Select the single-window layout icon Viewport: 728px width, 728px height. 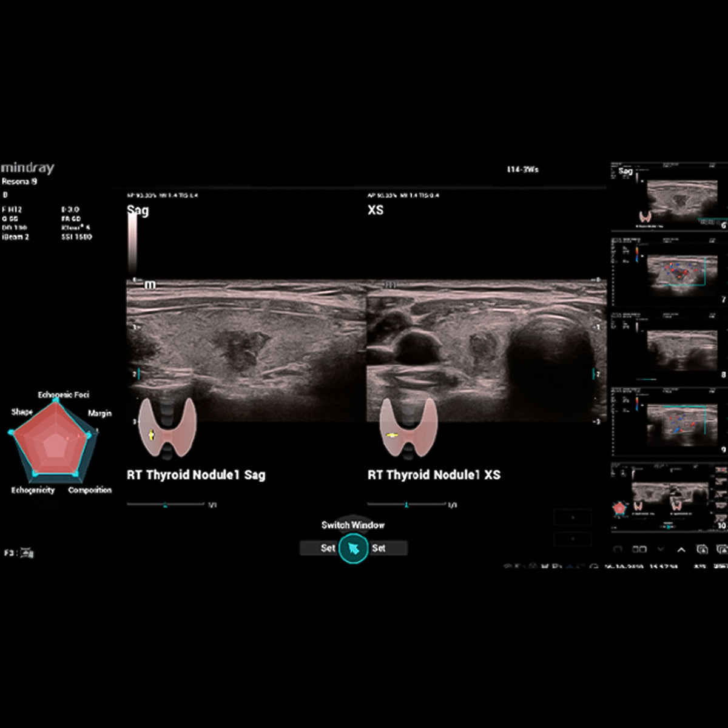pyautogui.click(x=618, y=550)
